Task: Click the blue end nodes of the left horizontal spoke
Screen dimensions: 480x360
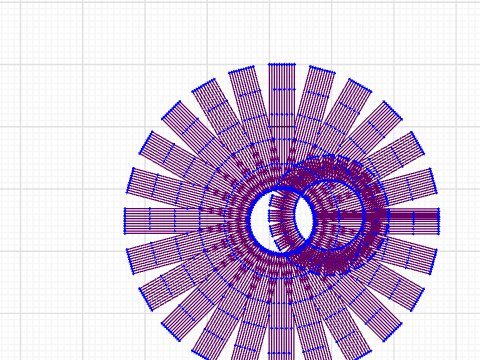Action: click(x=125, y=221)
